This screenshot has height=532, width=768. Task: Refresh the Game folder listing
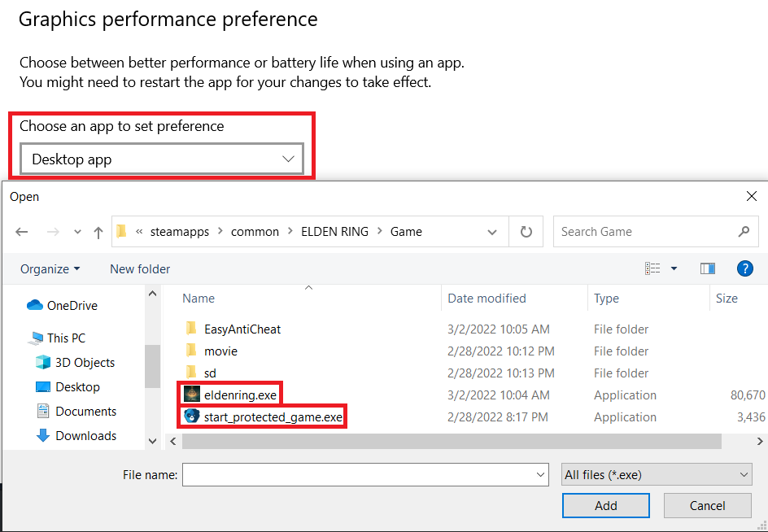point(526,232)
